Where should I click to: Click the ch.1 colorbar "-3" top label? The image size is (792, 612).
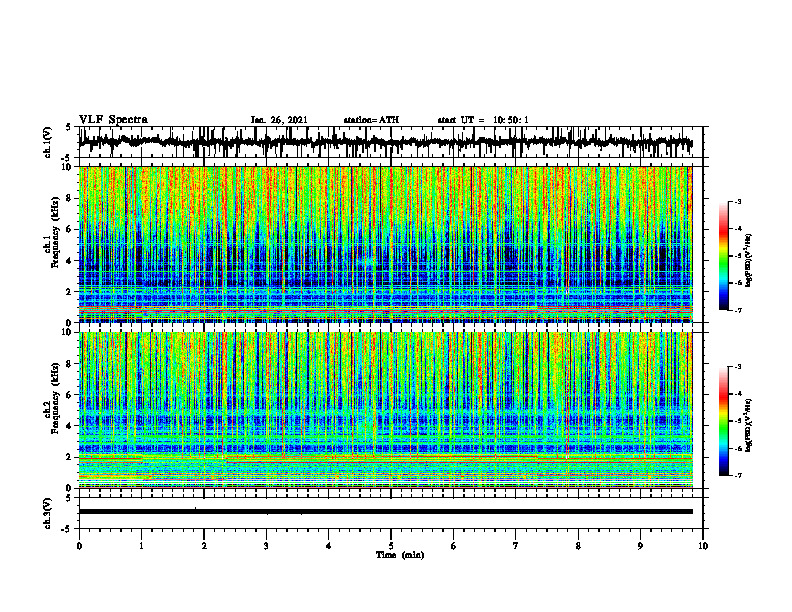click(738, 202)
